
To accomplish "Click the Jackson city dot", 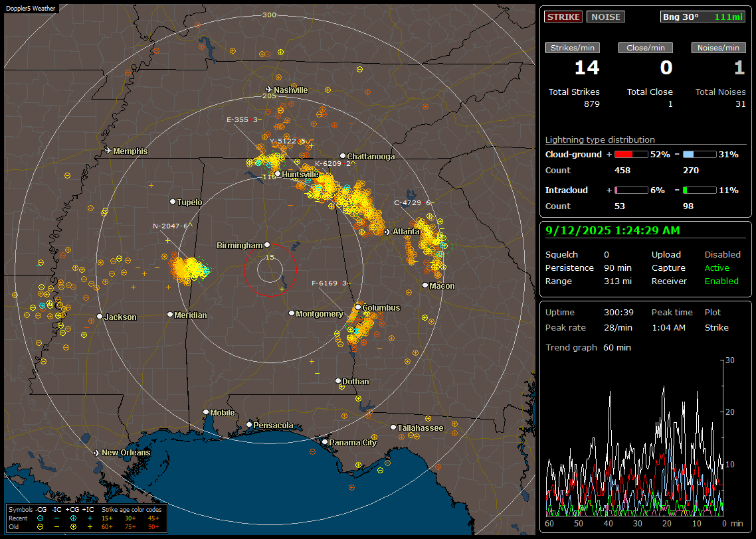I will (100, 317).
